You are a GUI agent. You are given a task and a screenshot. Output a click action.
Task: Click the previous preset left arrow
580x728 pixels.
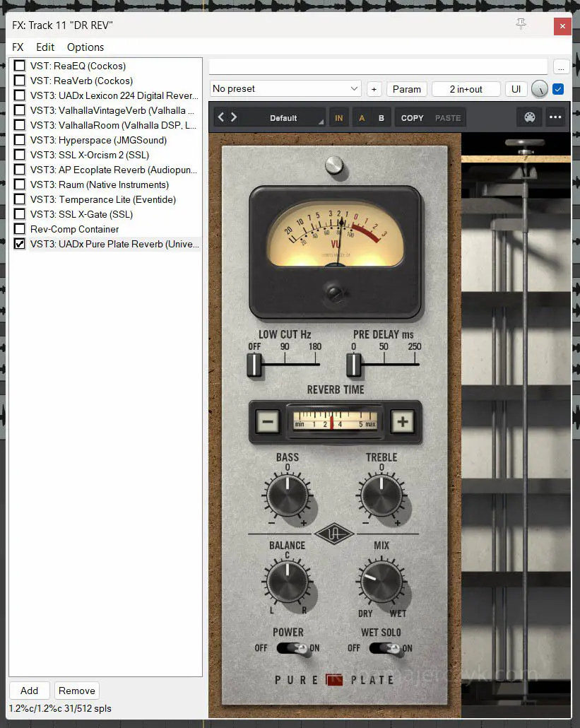point(221,117)
